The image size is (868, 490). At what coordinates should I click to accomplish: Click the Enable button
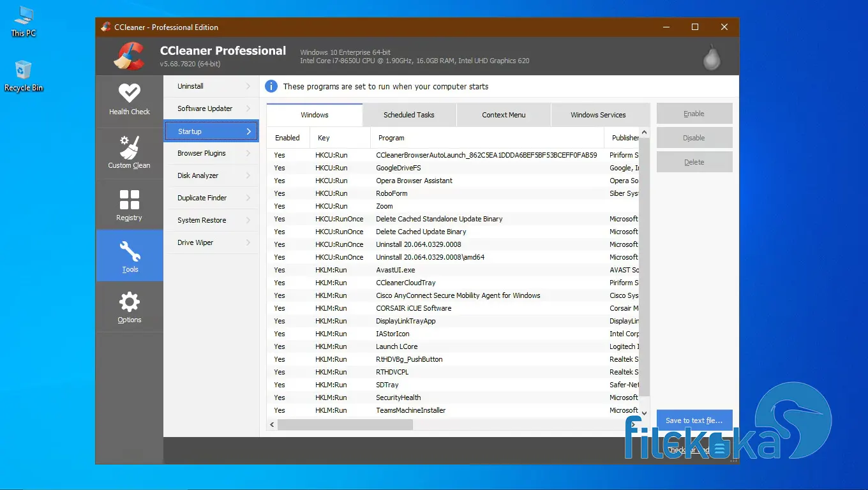694,114
